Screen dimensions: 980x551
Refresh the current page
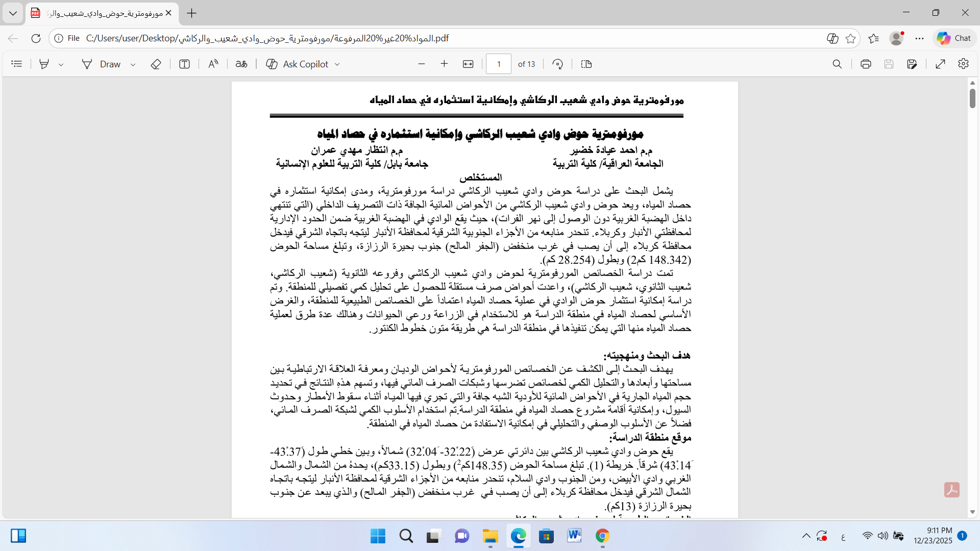36,38
